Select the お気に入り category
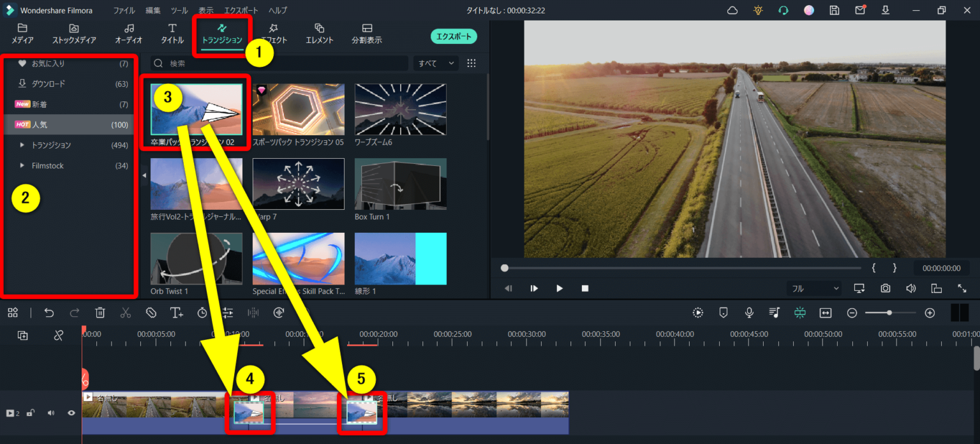This screenshot has width=980, height=444. click(x=48, y=64)
